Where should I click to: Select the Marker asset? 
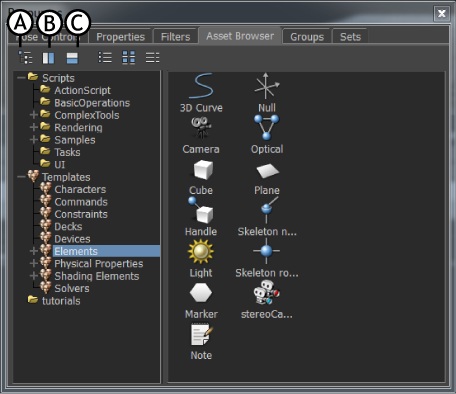coord(201,301)
